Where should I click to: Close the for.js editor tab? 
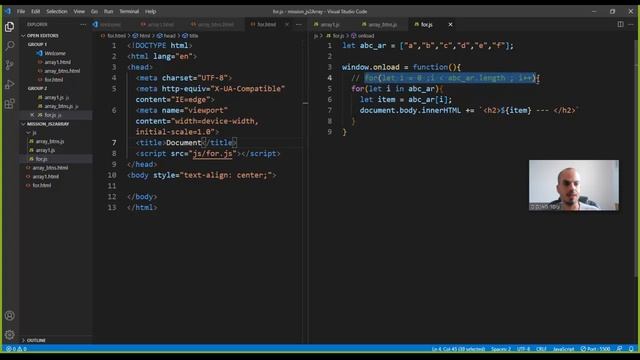(450, 24)
